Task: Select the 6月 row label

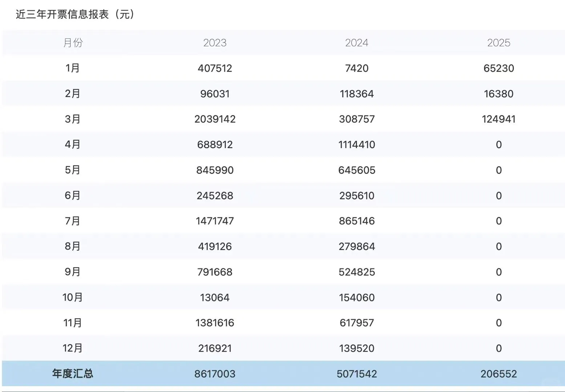Action: (72, 195)
